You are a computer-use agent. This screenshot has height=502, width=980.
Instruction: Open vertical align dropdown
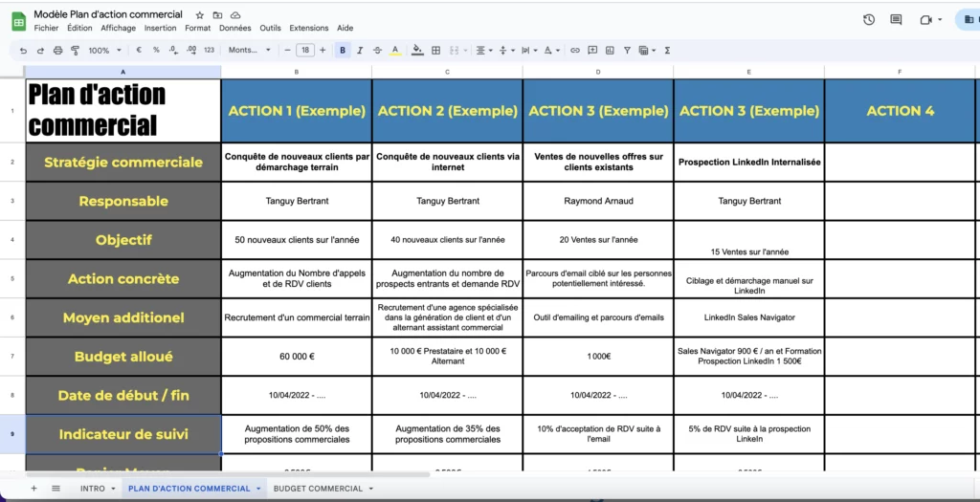point(507,51)
